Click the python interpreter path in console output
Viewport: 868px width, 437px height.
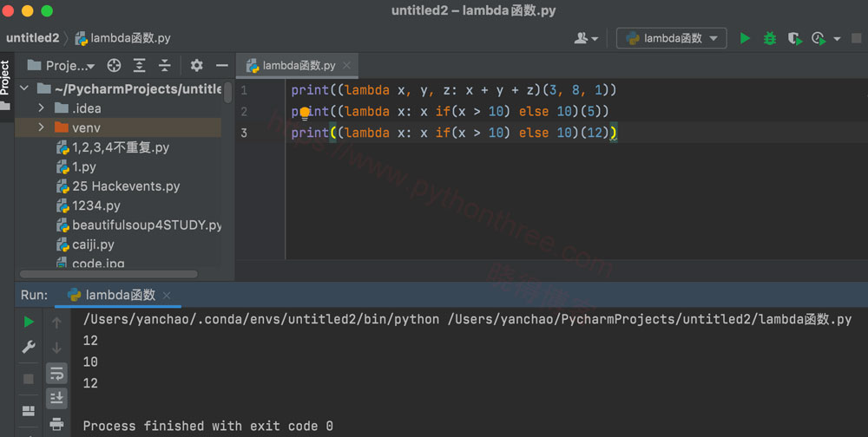260,319
